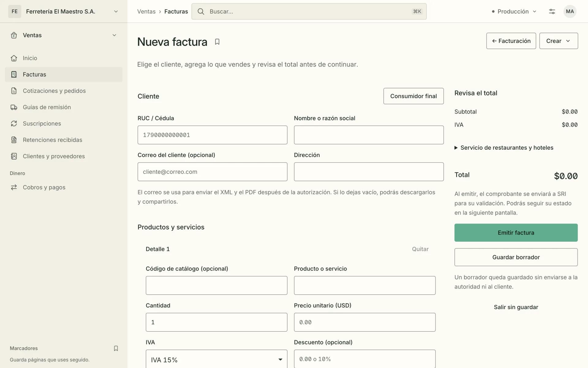Image resolution: width=588 pixels, height=368 pixels.
Task: Click the Buscar search box
Action: pos(309,11)
